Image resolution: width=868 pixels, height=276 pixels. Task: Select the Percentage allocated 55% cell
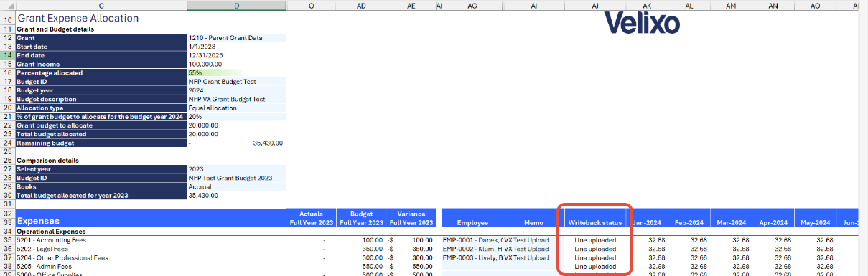click(x=236, y=73)
